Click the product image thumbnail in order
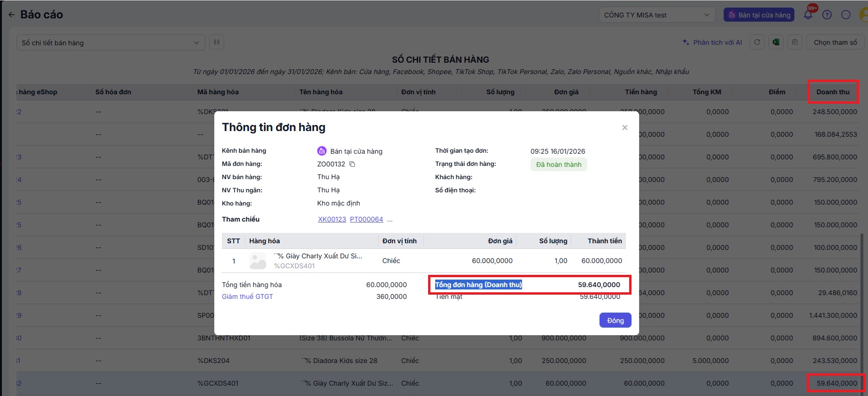868x396 pixels. (258, 261)
